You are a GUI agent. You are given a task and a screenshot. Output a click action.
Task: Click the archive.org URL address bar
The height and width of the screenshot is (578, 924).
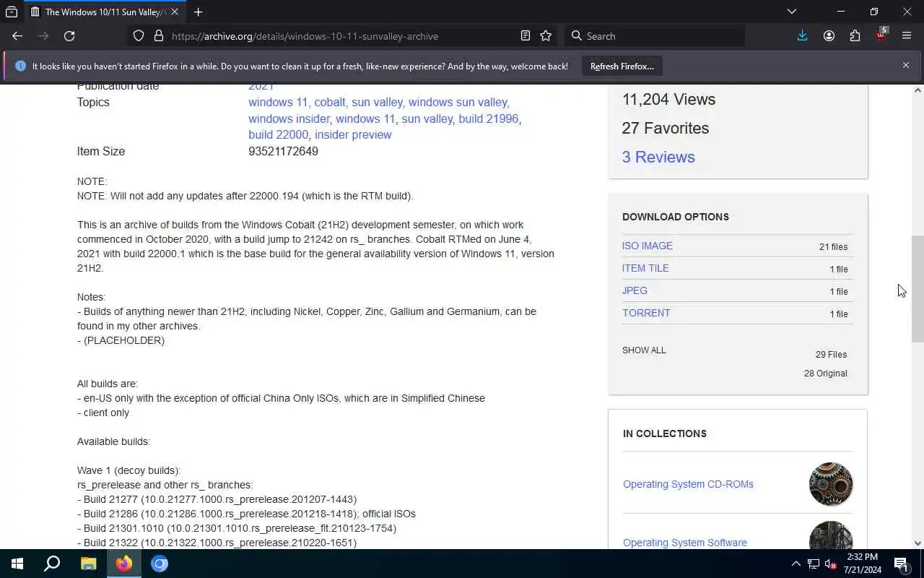pos(343,36)
